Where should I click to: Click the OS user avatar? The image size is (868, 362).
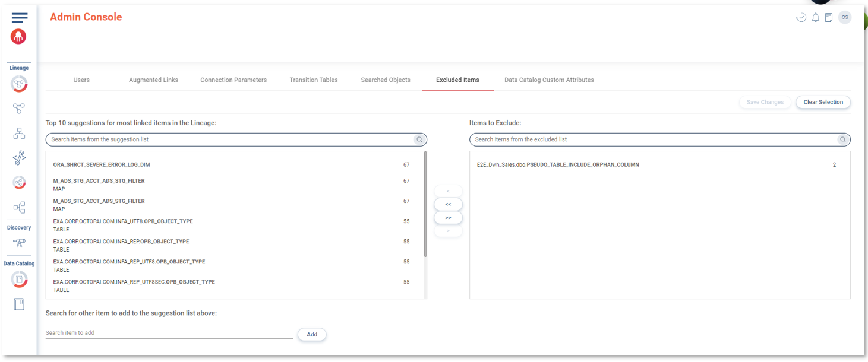(x=844, y=17)
